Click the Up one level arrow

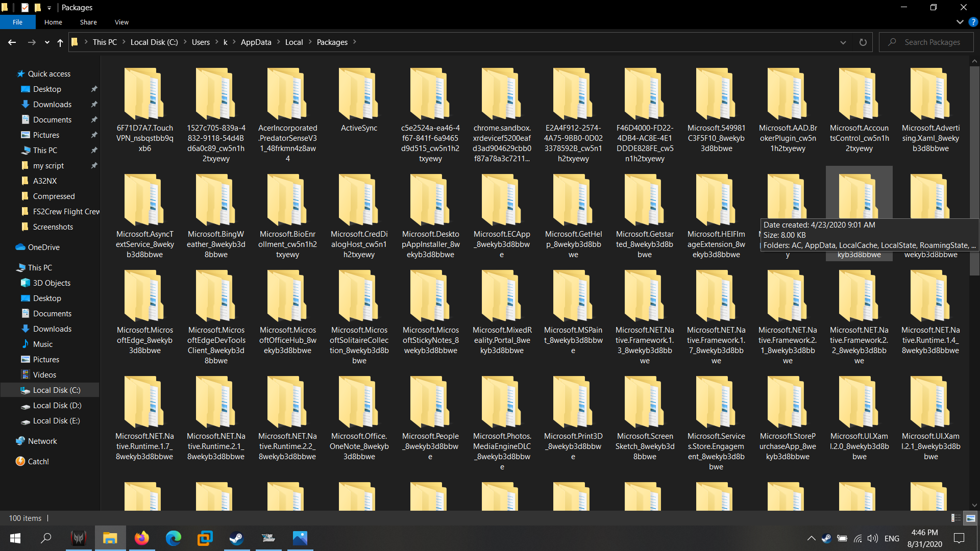[60, 42]
